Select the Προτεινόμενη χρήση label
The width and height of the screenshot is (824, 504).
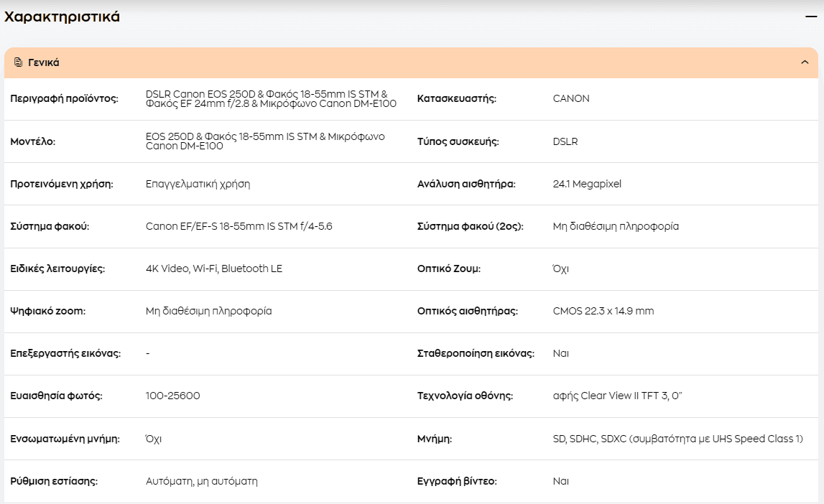[62, 185]
